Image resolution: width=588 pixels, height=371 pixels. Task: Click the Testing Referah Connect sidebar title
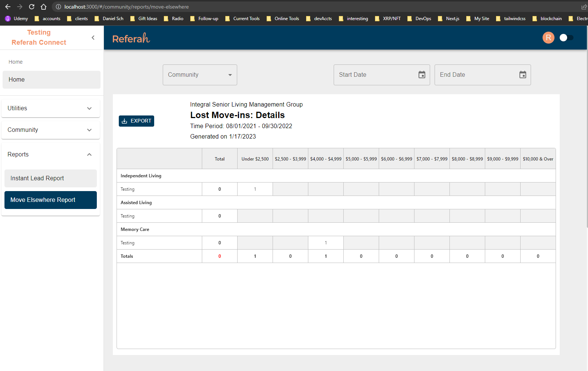[x=39, y=37]
